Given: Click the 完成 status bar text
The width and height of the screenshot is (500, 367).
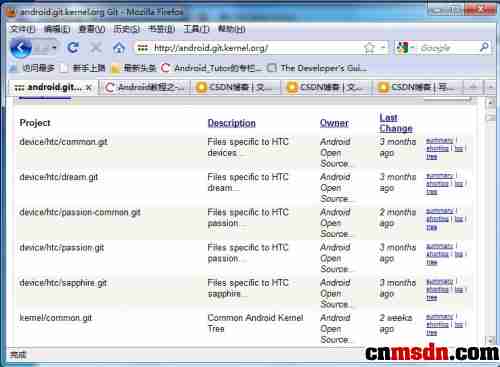Looking at the screenshot, I should (x=18, y=355).
